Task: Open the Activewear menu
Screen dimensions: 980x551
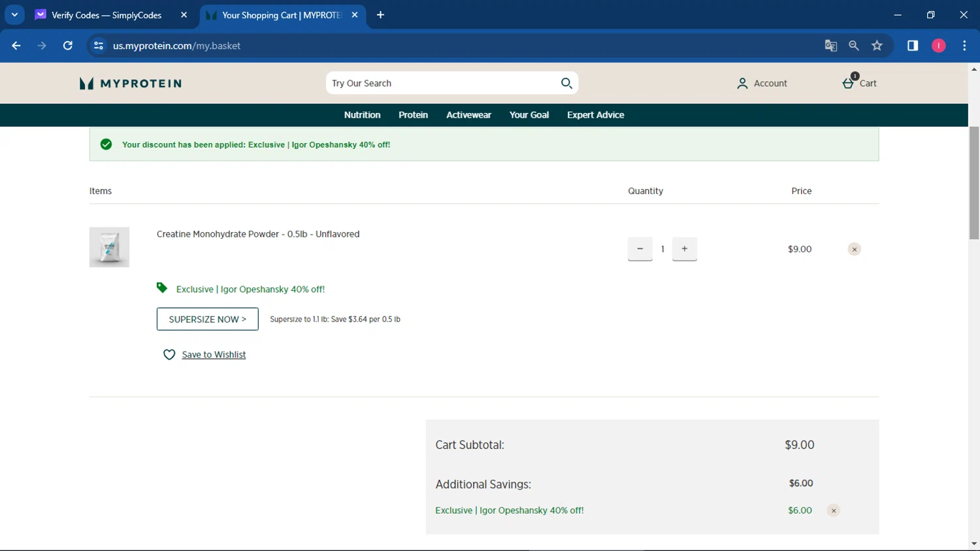Action: (x=468, y=115)
